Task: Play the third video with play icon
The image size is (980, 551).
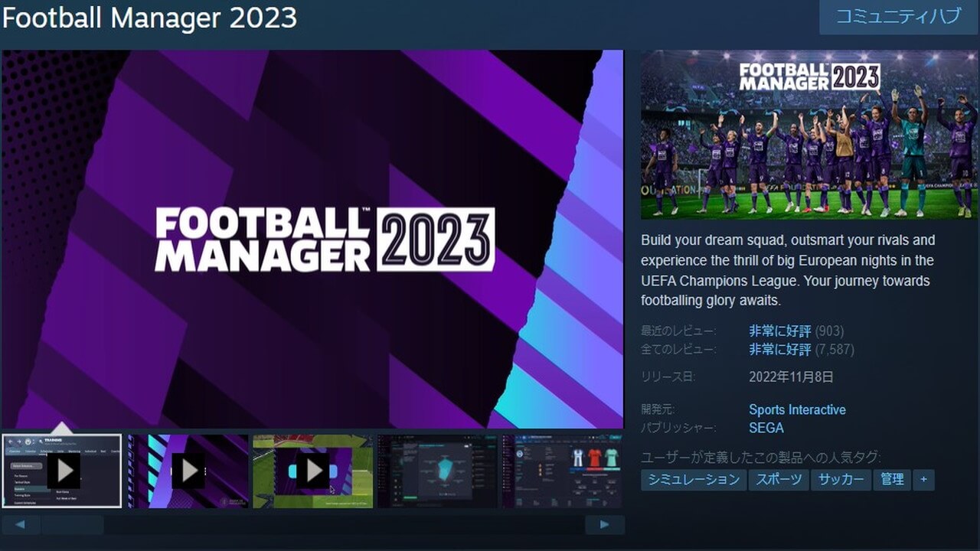Action: point(314,471)
